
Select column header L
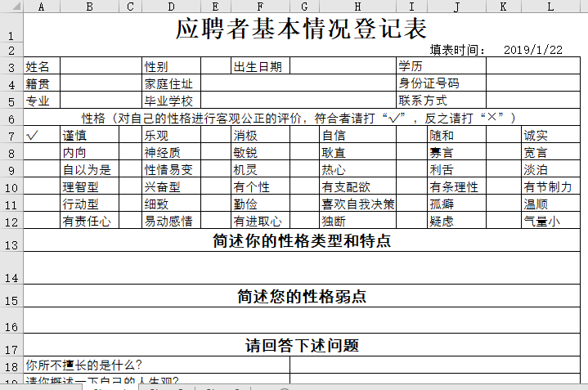(x=550, y=7)
